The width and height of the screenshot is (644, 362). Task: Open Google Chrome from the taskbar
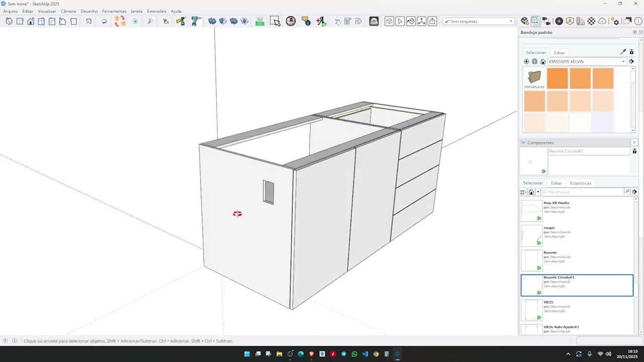coord(376,354)
